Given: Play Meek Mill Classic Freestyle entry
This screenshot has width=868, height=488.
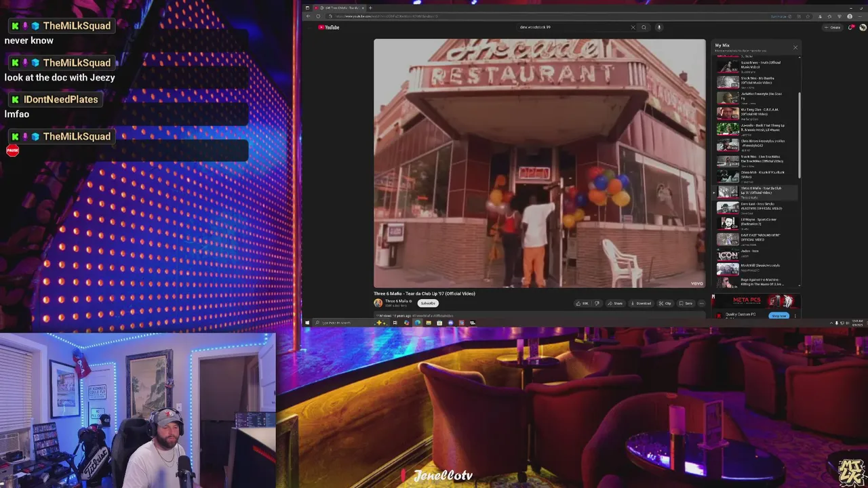Looking at the screenshot, I should click(756, 270).
